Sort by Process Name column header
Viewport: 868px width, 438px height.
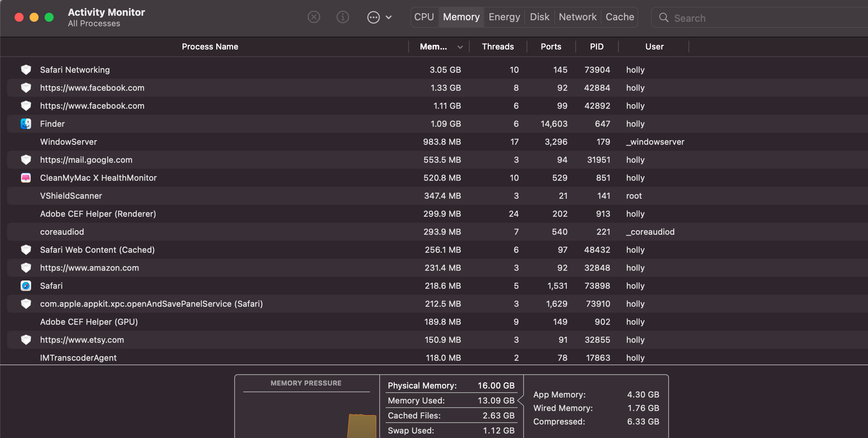tap(210, 46)
